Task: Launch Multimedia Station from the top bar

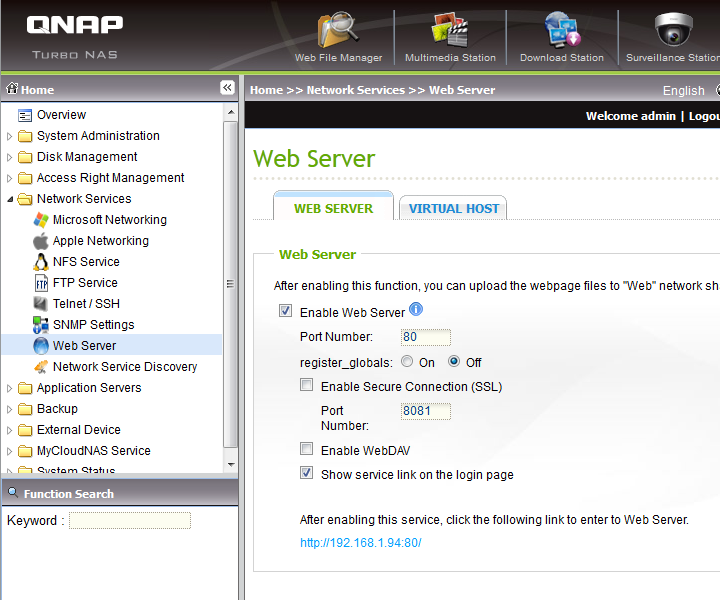Action: coord(450,32)
